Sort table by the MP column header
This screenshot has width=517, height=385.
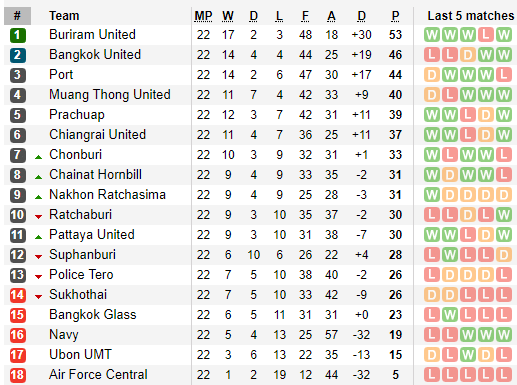[x=203, y=16]
